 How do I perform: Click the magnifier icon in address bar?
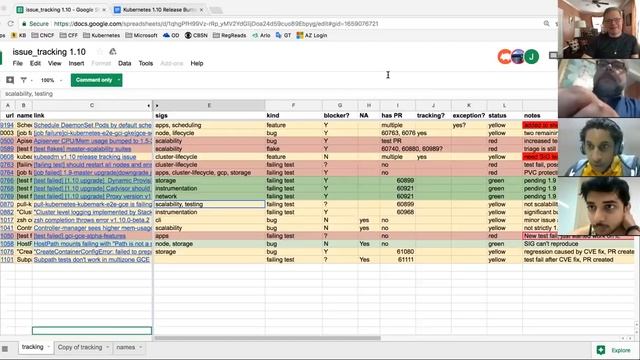(547, 24)
